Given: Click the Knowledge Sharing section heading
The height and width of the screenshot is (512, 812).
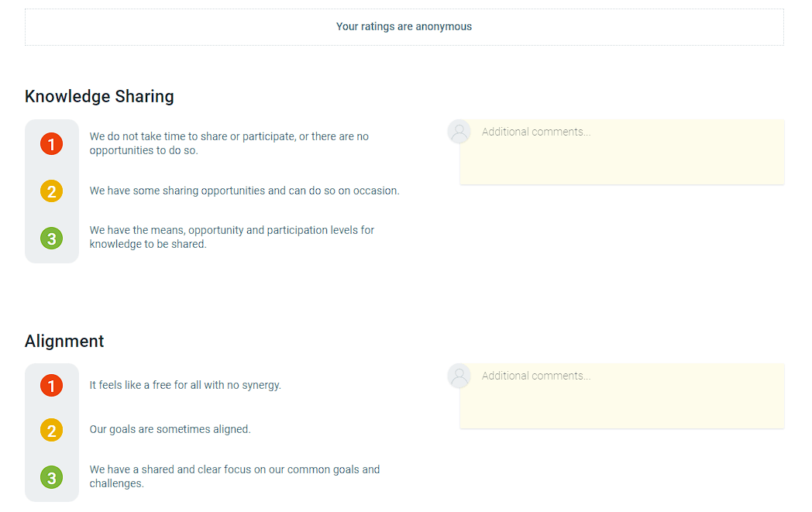Looking at the screenshot, I should point(99,96).
